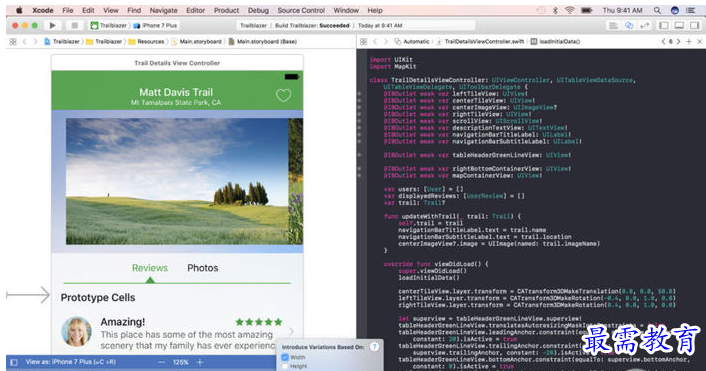Select the Reviews tab in storyboard
This screenshot has height=371, width=706.
[150, 268]
